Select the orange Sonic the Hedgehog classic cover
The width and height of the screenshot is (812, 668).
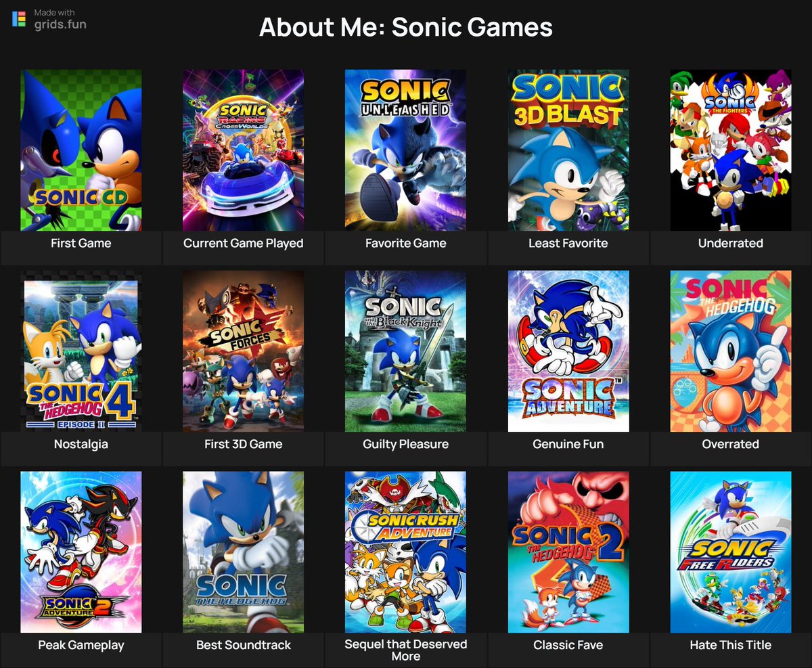point(731,351)
